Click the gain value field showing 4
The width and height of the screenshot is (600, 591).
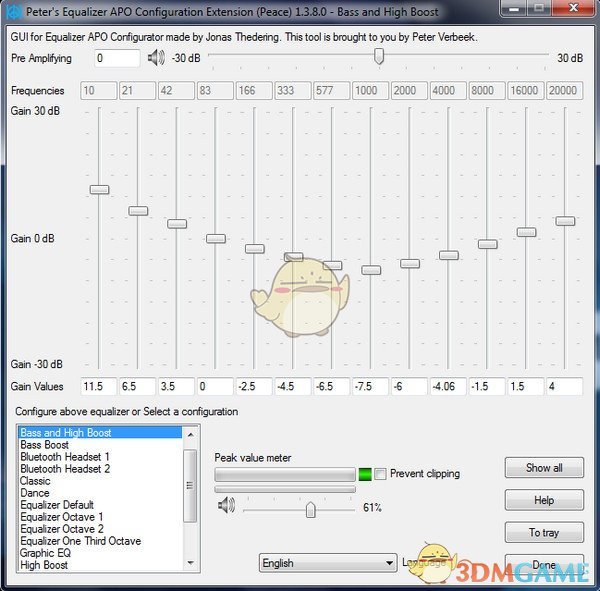(x=565, y=386)
